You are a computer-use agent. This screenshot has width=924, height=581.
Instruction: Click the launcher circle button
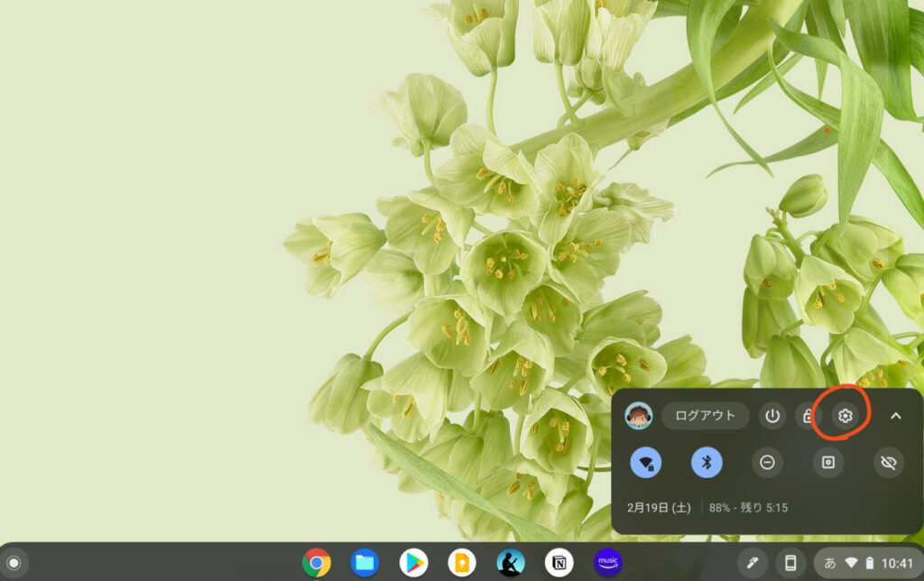coord(14,563)
